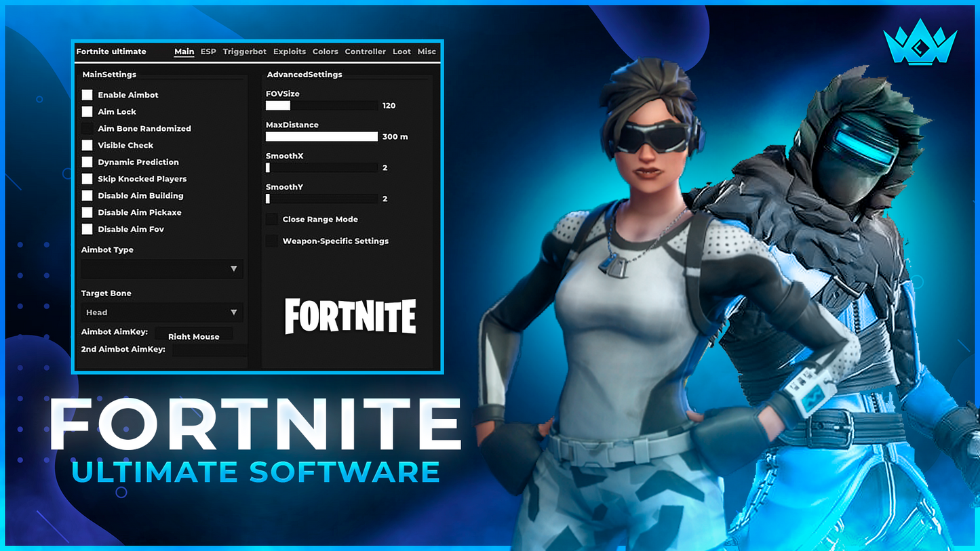This screenshot has width=980, height=551.
Task: Check Disable Aim Building
Action: (x=87, y=195)
